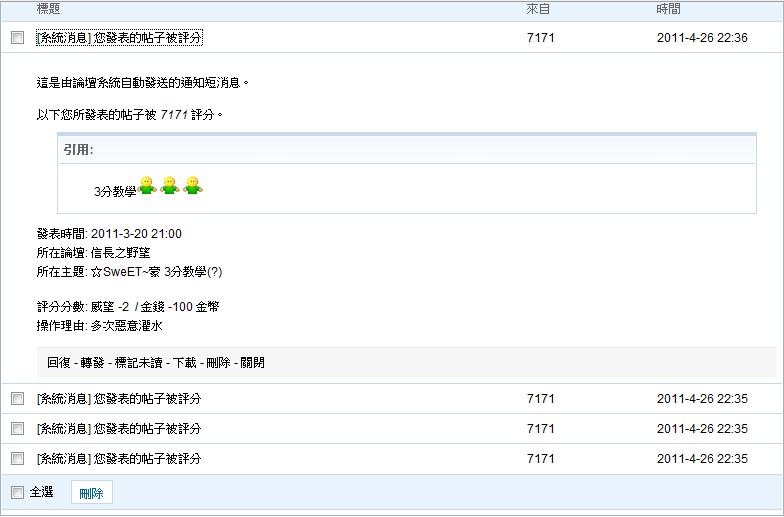The height and width of the screenshot is (517, 784).
Task: Click the 所在主題 ☆SweET~蒙 3分教學(?) text
Action: [x=130, y=272]
